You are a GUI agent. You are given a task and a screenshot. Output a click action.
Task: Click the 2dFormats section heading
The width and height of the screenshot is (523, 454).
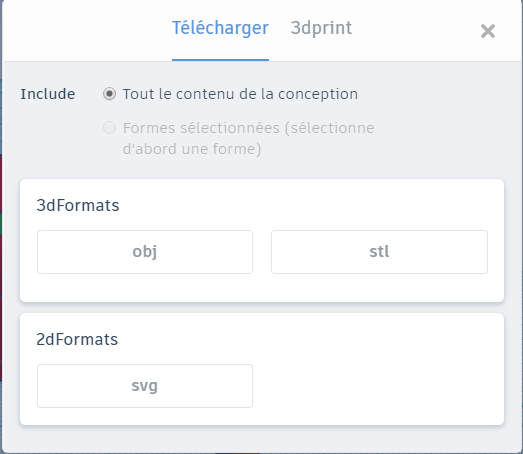pos(77,339)
